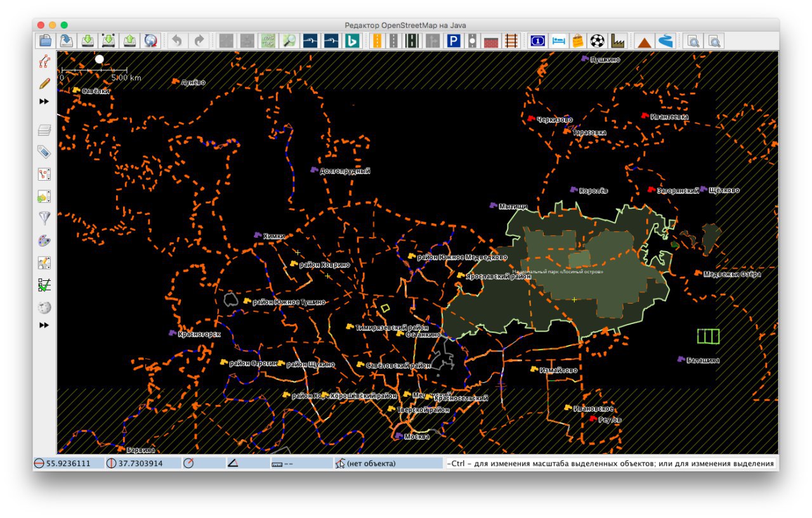Select the brown peak triangle preset

coord(645,41)
